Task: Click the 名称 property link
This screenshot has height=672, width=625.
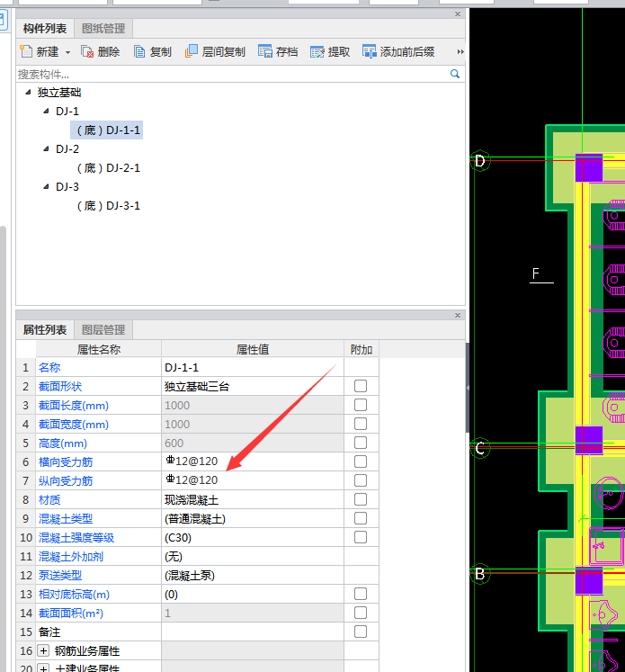Action: click(49, 367)
